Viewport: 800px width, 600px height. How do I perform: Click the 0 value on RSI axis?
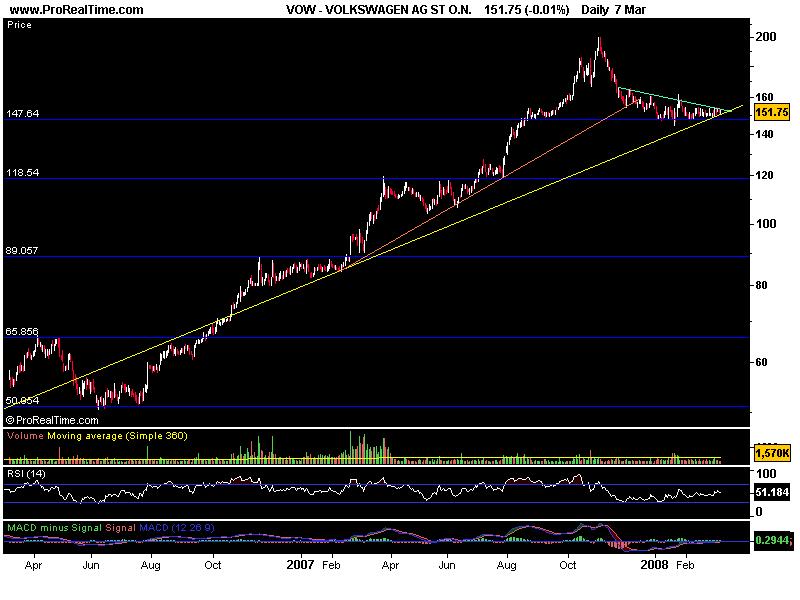click(x=759, y=512)
